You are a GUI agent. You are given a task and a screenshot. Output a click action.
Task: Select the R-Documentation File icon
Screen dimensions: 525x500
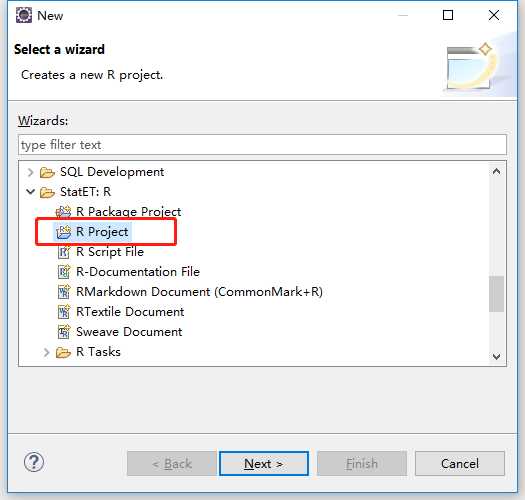coord(64,272)
